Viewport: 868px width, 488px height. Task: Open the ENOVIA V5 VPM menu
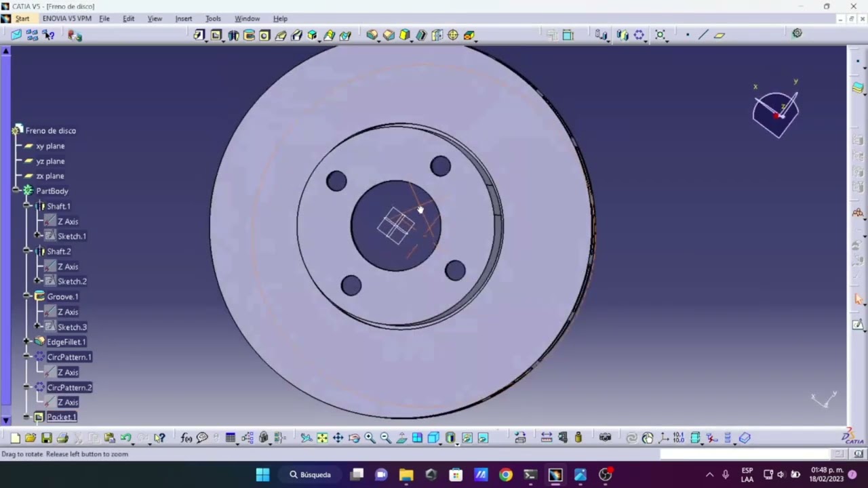click(x=67, y=18)
